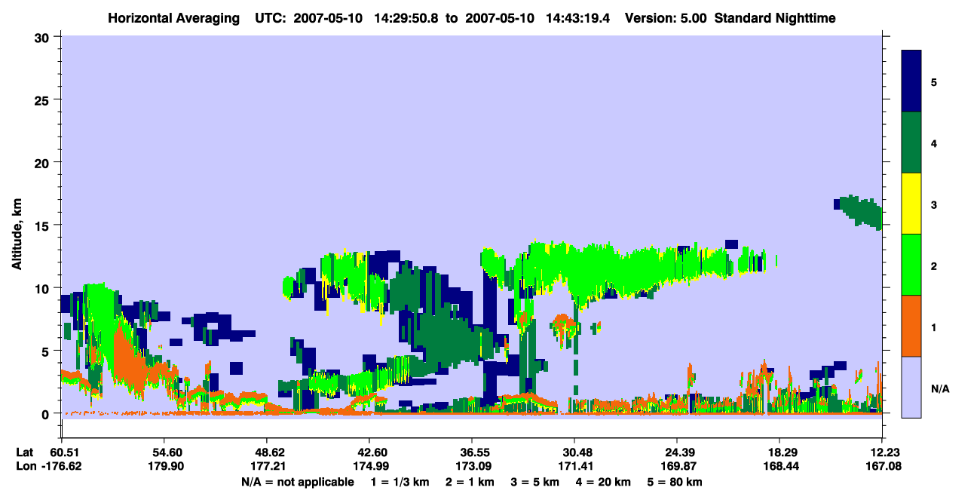Click the legend text '2 = 1 km'

(470, 482)
